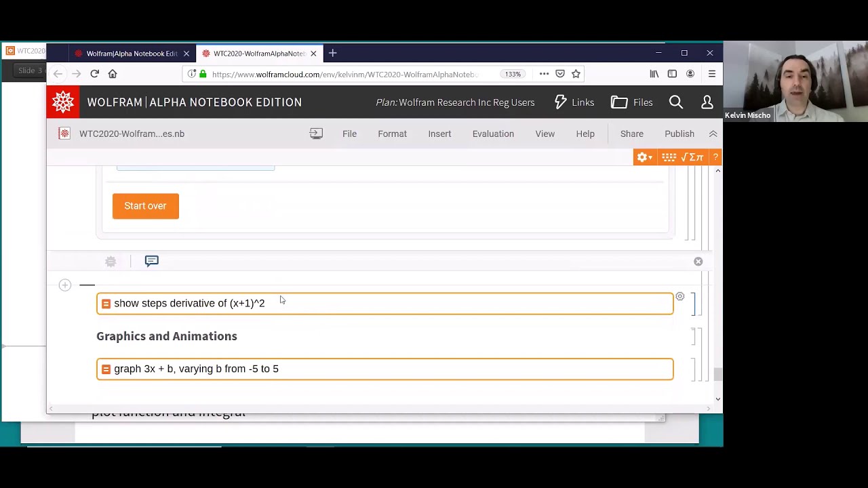Image resolution: width=868 pixels, height=488 pixels.
Task: Close the Wolfram|Alpha Notebook Edition tab
Action: tap(186, 54)
